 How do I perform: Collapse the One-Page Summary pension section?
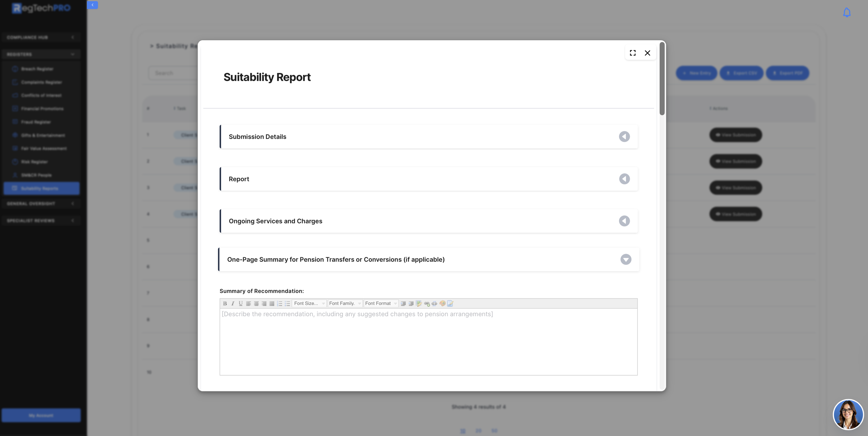(x=626, y=259)
